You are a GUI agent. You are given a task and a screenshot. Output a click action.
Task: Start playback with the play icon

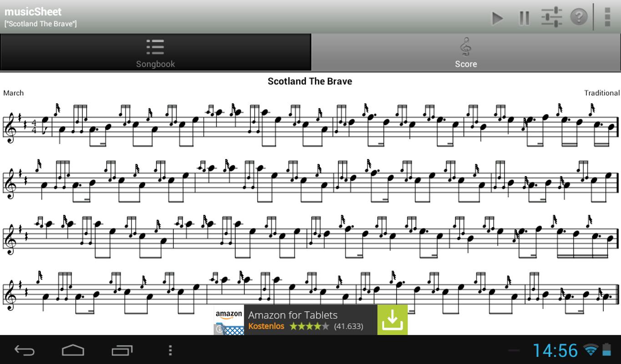(x=497, y=18)
